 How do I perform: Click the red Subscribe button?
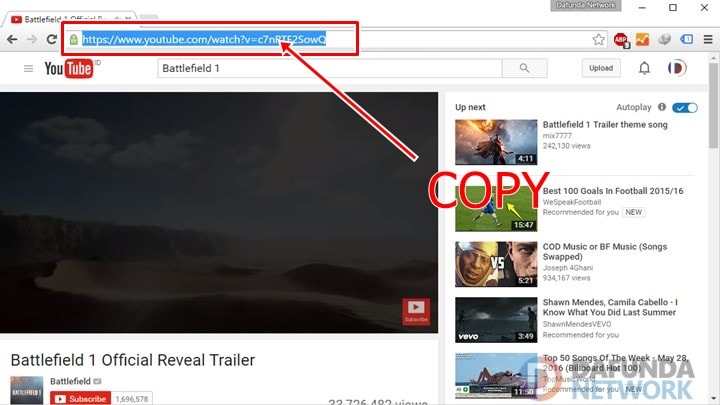(x=79, y=398)
